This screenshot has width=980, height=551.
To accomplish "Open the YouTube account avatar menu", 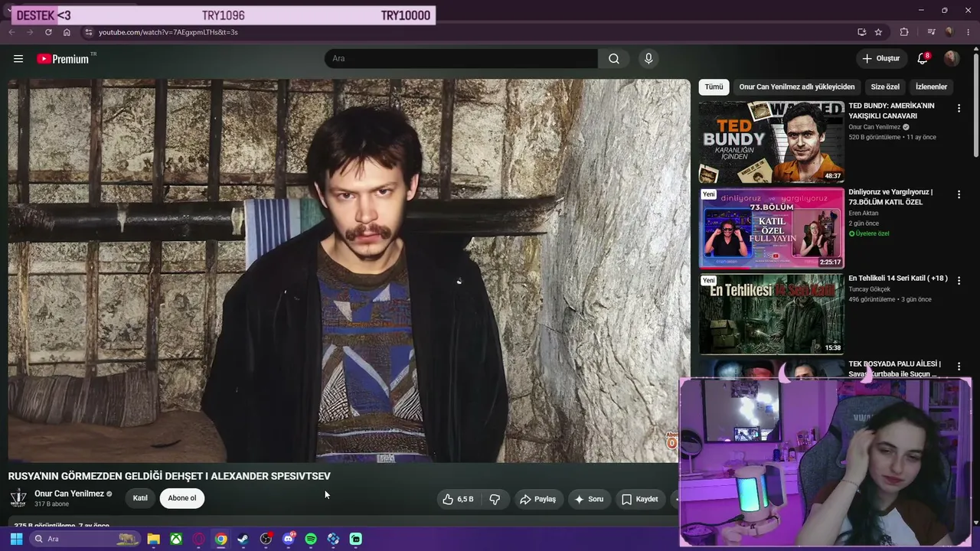I will click(x=952, y=59).
